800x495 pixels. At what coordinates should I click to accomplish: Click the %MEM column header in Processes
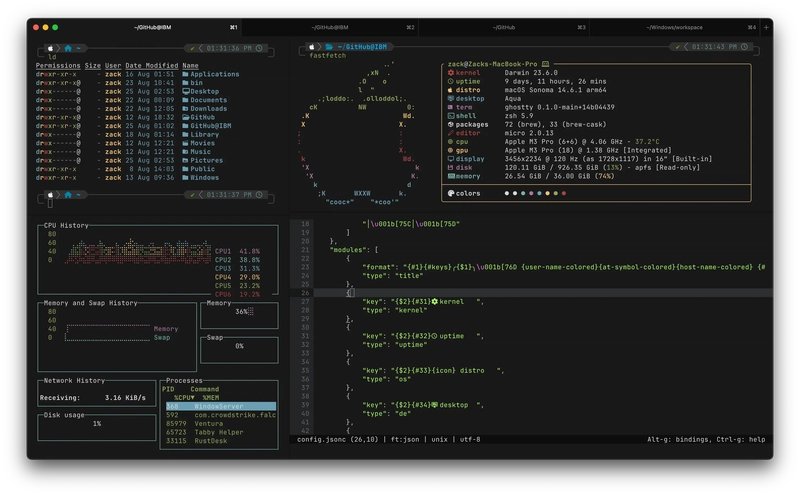coord(211,398)
